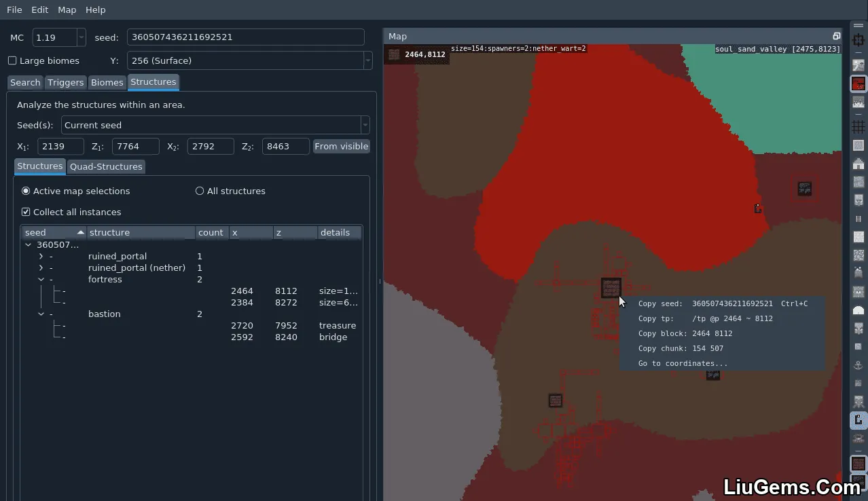
Task: Click the seed number input field
Action: click(x=246, y=37)
